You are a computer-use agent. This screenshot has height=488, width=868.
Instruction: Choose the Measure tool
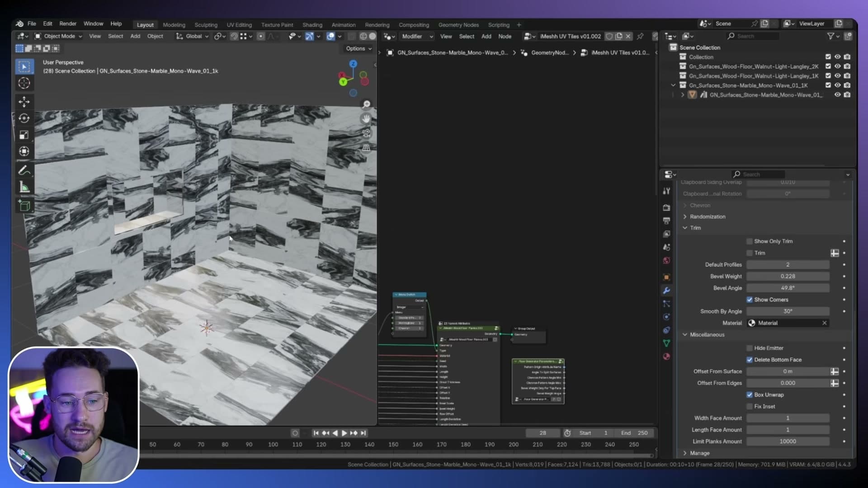tap(24, 188)
